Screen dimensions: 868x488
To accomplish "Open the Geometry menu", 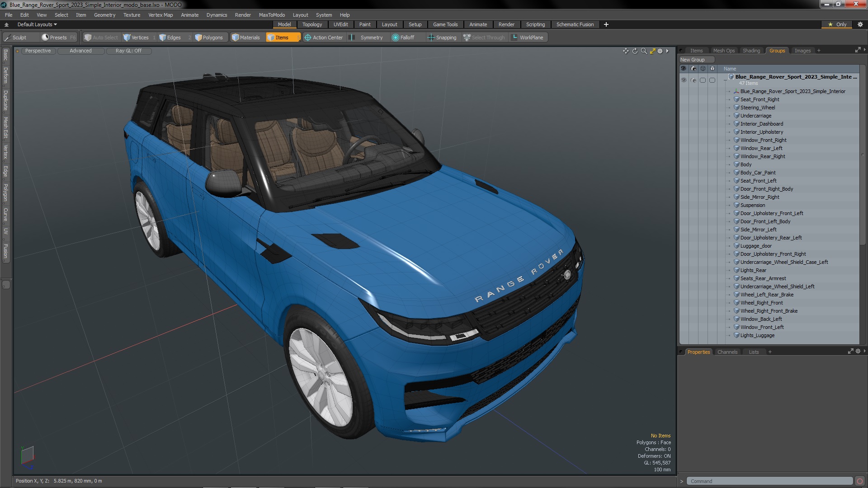I will pyautogui.click(x=104, y=15).
